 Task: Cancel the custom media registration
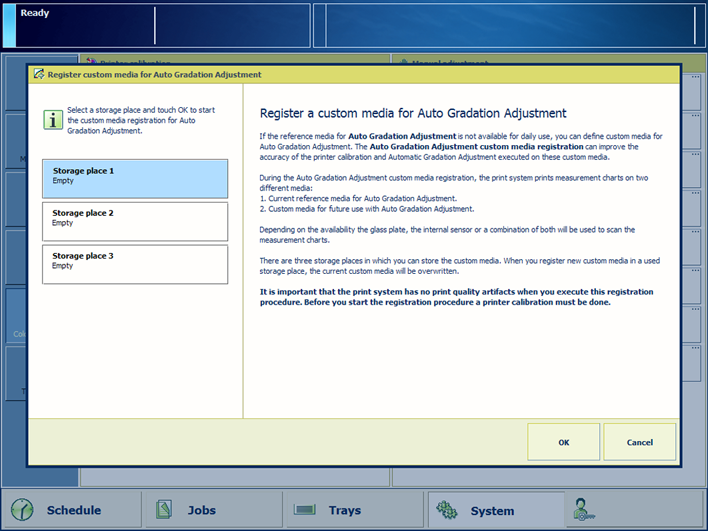point(639,442)
